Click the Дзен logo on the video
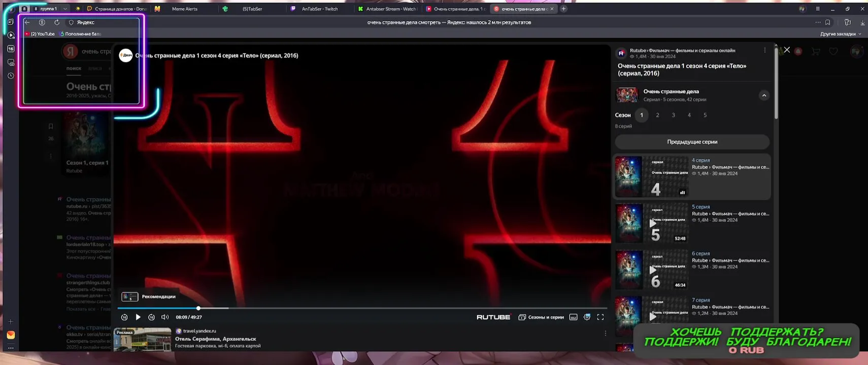Screen dimensions: 868x365 pos(126,55)
